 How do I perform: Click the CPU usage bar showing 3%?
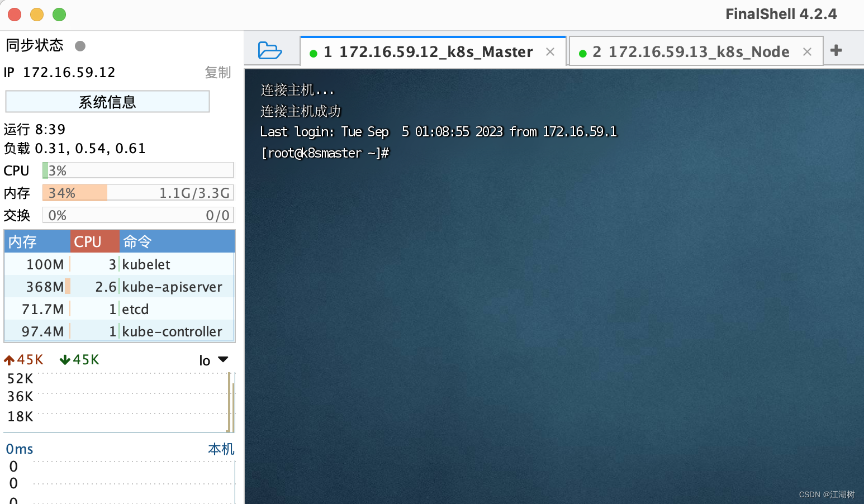[138, 170]
